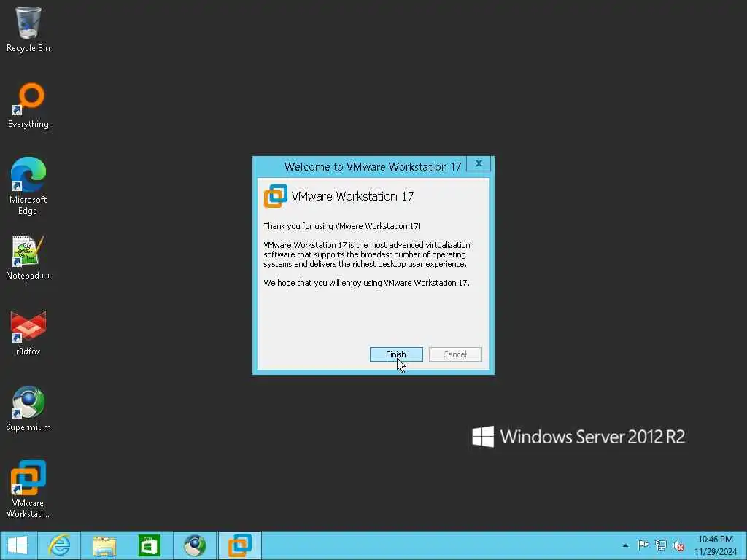Open Supermium from the taskbar
This screenshot has height=560, width=747.
click(x=194, y=545)
